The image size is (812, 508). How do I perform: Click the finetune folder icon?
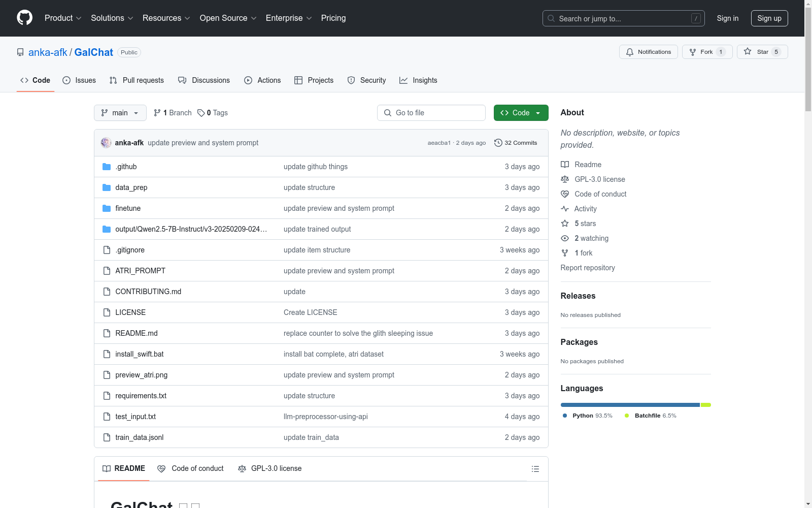point(107,208)
